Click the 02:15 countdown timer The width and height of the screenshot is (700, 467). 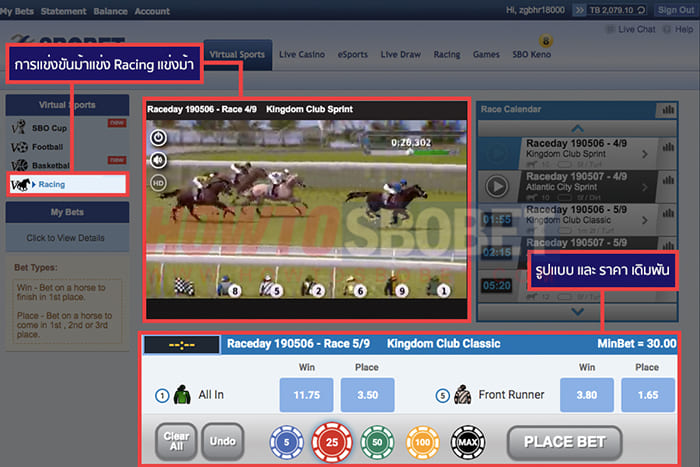(496, 253)
